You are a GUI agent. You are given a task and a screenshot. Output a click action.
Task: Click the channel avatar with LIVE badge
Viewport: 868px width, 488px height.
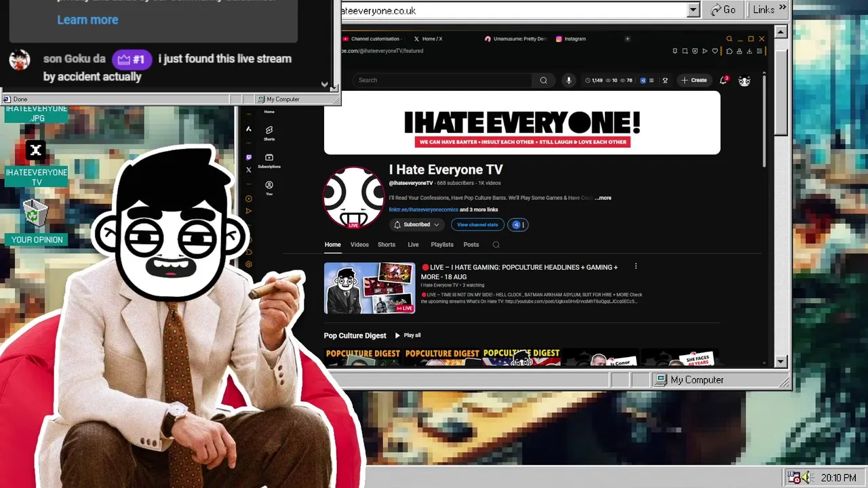[x=353, y=197]
